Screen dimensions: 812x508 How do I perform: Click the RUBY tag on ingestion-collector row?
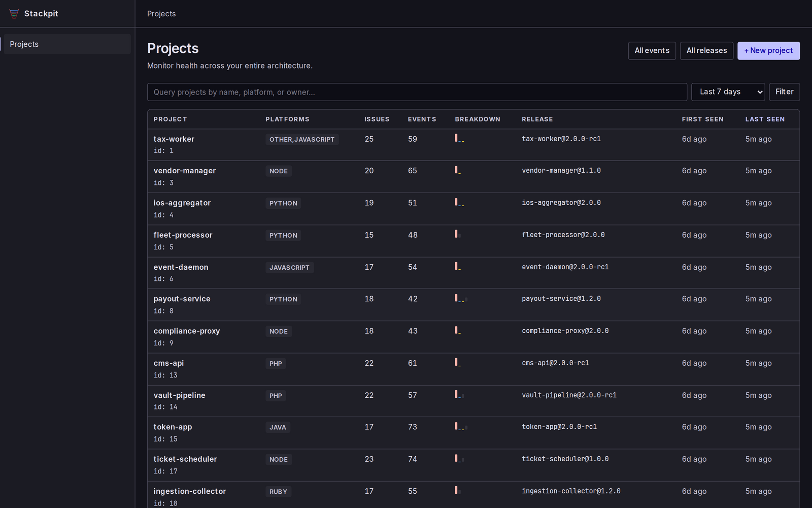pos(278,492)
